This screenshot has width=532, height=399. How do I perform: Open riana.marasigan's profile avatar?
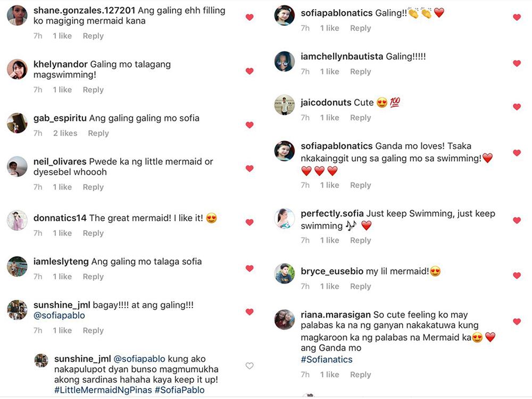pos(285,319)
